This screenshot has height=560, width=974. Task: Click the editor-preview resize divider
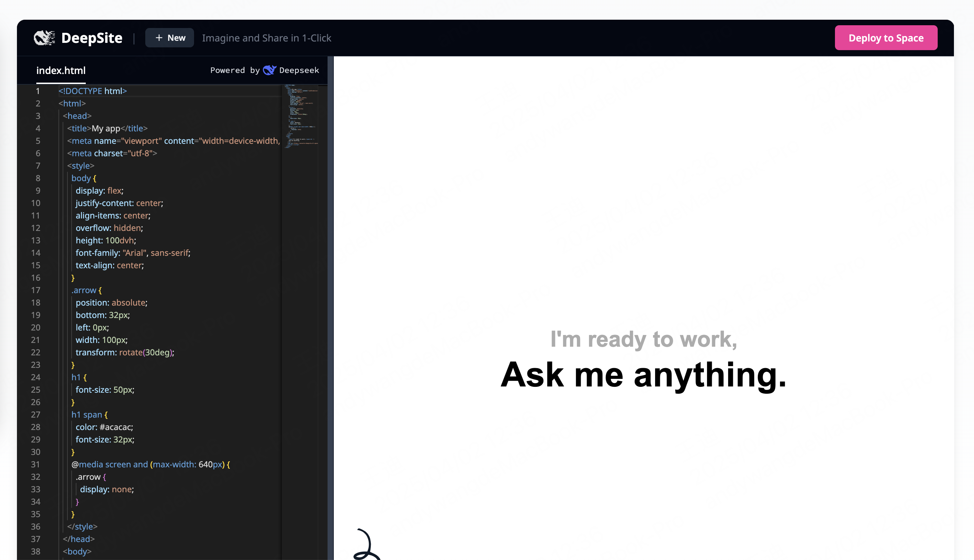[330, 308]
